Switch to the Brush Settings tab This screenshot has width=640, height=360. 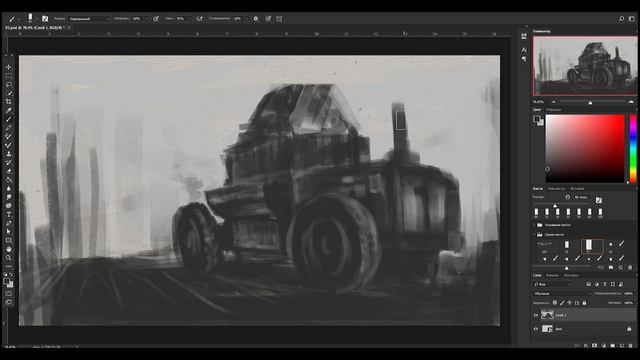[556, 189]
